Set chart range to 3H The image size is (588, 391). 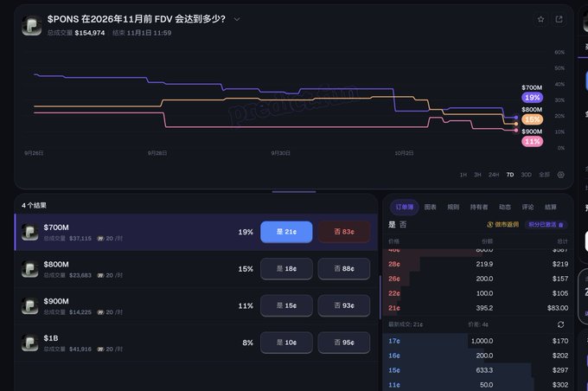pos(477,175)
